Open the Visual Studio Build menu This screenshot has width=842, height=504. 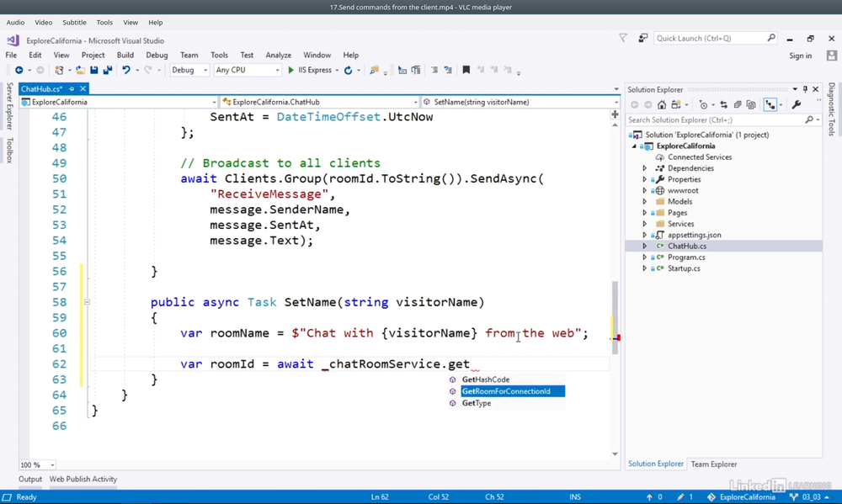pyautogui.click(x=125, y=56)
